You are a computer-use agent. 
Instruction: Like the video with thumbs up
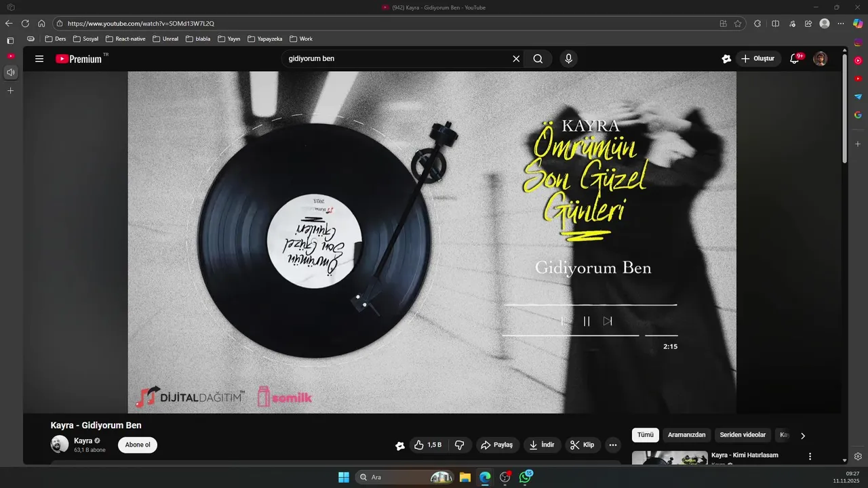(428, 445)
